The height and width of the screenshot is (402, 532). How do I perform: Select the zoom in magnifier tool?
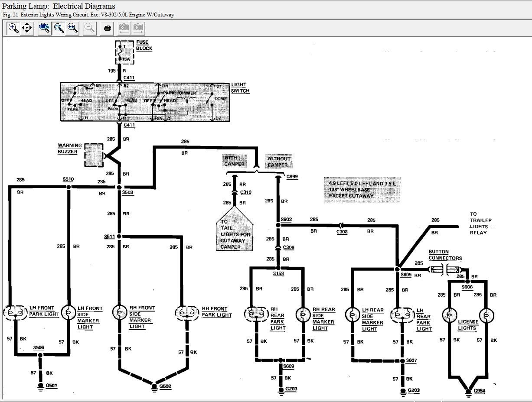coord(13,28)
